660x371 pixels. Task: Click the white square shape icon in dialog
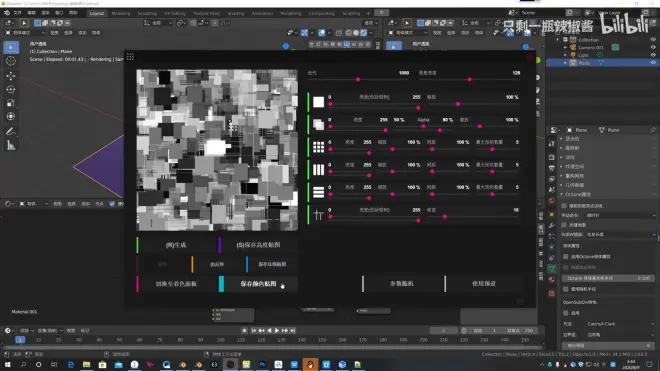pyautogui.click(x=318, y=102)
